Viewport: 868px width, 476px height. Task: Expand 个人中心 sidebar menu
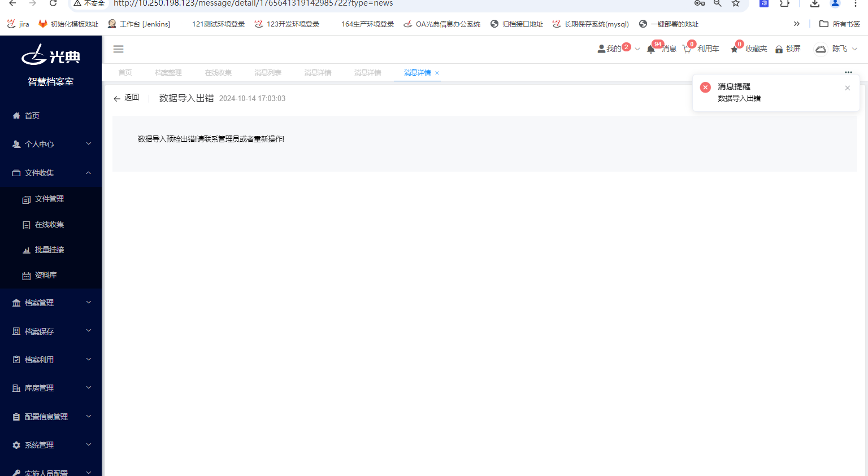coord(51,144)
